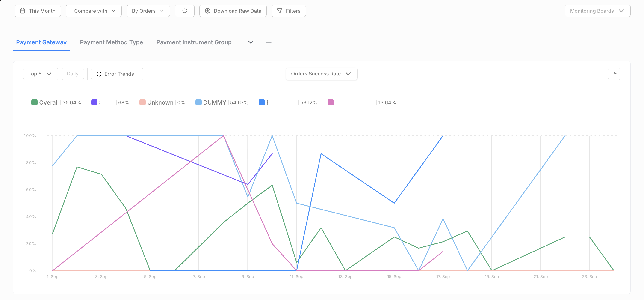
Task: Expand more tabs chevron
Action: coord(251,42)
